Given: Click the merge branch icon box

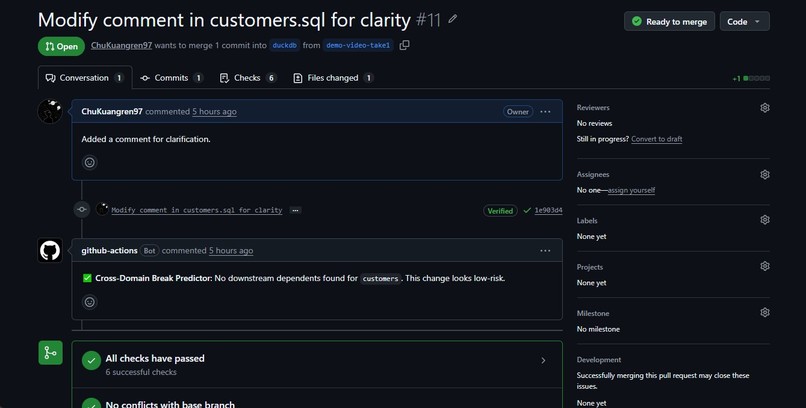Looking at the screenshot, I should (x=50, y=353).
